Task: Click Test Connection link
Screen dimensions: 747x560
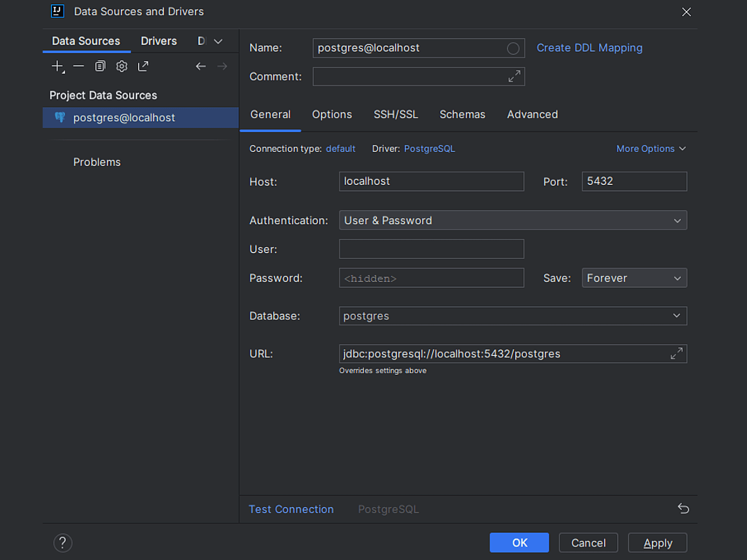Action: click(x=291, y=509)
